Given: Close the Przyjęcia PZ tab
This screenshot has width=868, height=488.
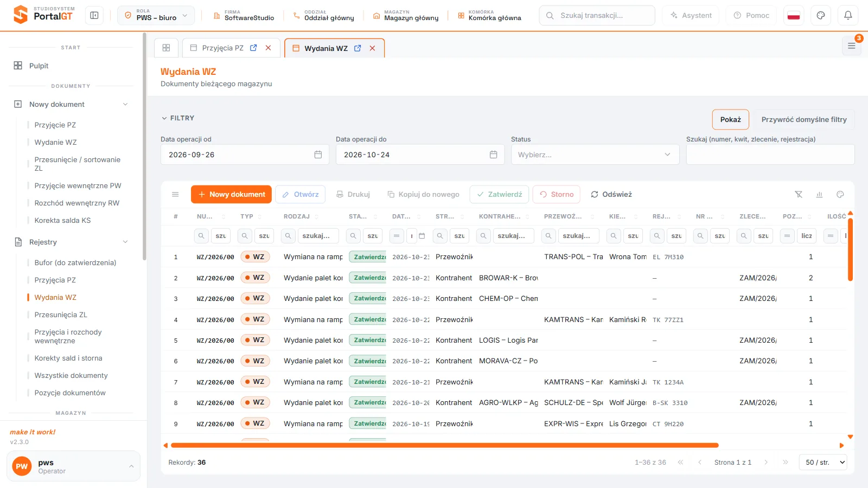Looking at the screenshot, I should 268,48.
